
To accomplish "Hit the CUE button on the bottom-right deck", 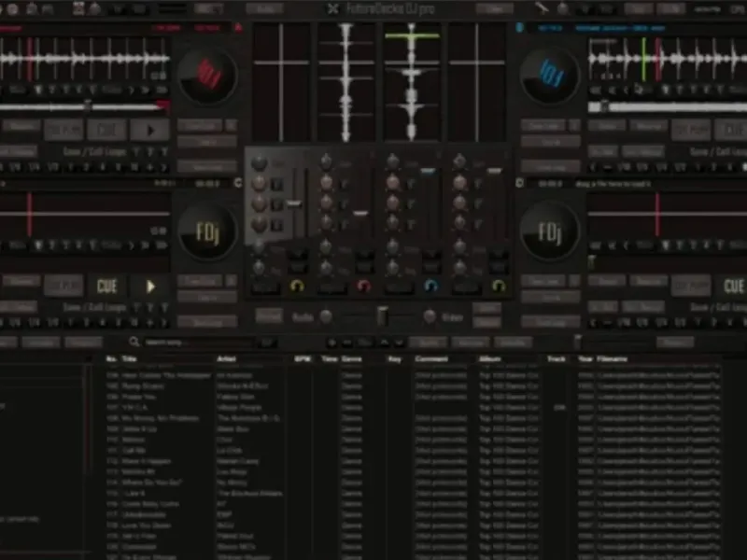I will 734,286.
